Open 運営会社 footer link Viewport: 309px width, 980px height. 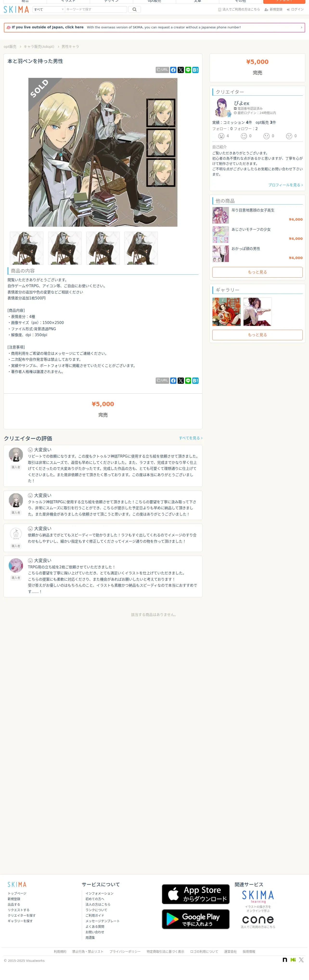click(230, 951)
